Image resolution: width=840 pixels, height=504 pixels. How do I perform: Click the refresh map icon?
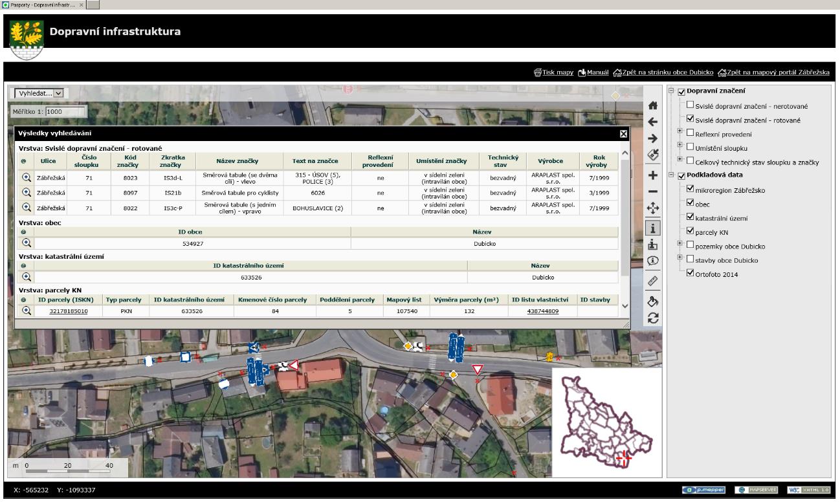[653, 318]
